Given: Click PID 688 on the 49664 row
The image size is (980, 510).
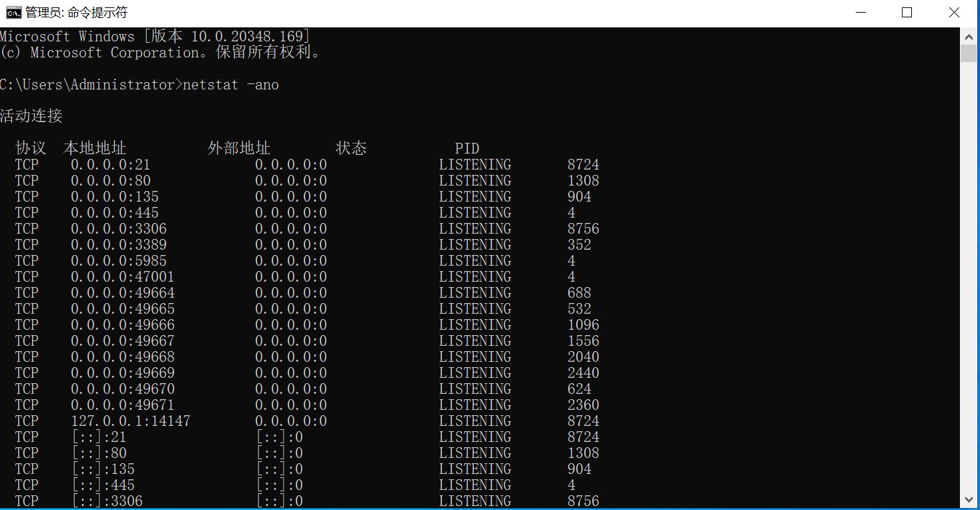Looking at the screenshot, I should [x=579, y=292].
